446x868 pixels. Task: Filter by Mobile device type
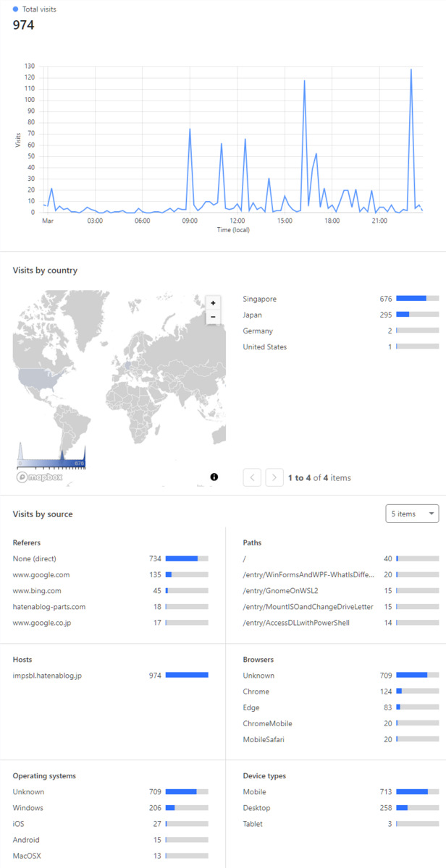coord(341,792)
